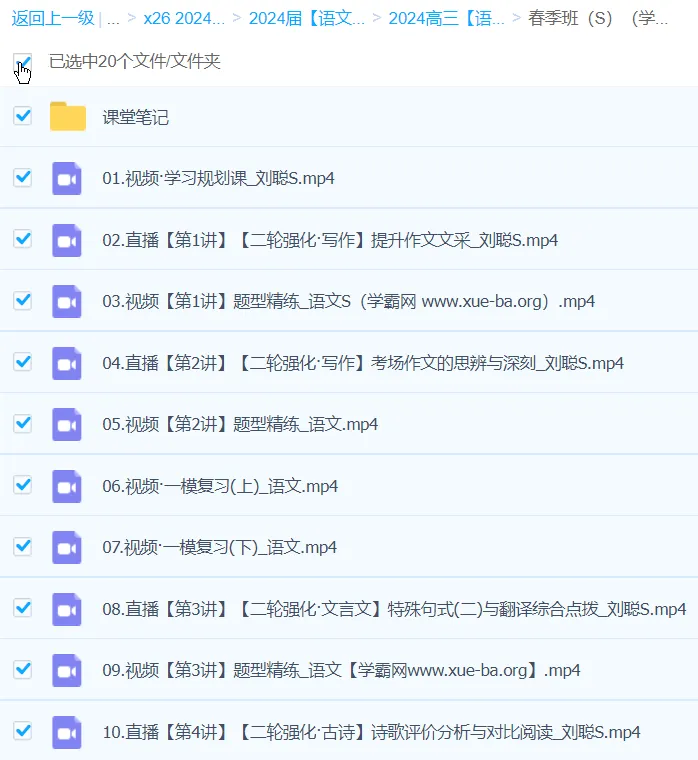Open file 06.视频·一模复习(上)_语文.mp4
This screenshot has width=698, height=760.
coord(220,486)
